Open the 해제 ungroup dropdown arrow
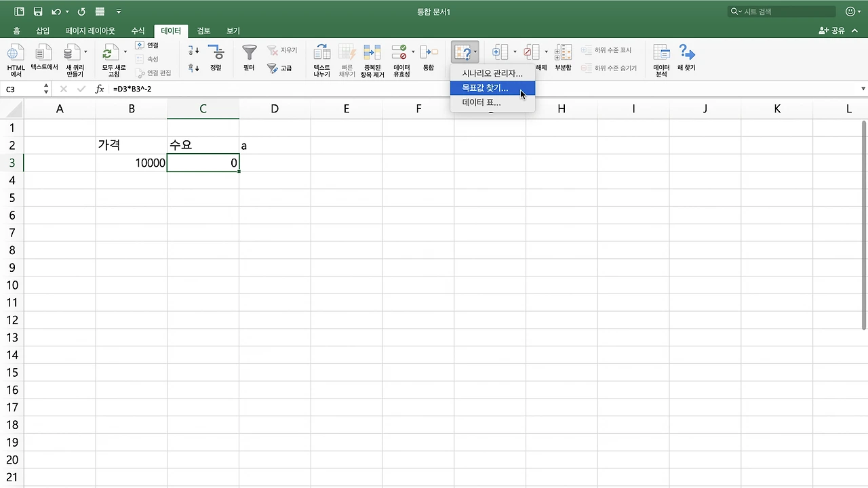This screenshot has height=488, width=868. click(546, 52)
